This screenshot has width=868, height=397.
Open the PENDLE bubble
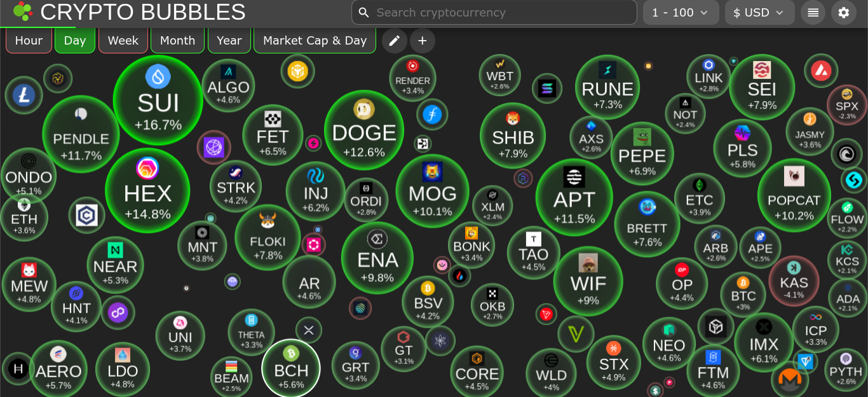pos(81,134)
